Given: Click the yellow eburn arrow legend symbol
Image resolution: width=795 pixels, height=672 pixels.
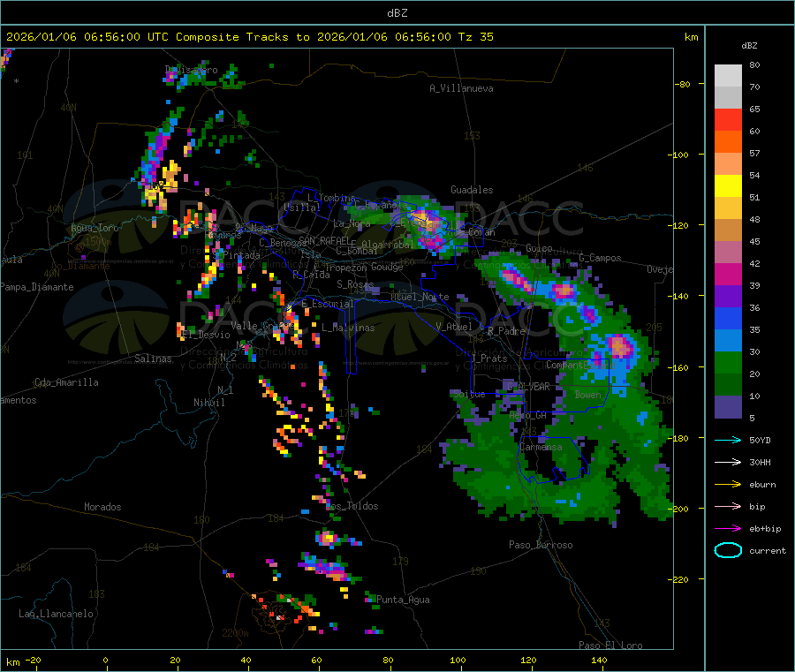Looking at the screenshot, I should (x=728, y=485).
